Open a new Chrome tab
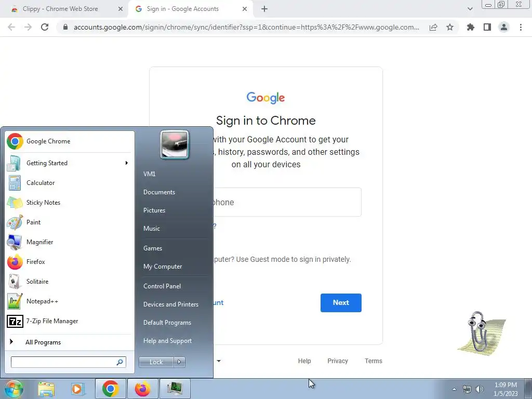The height and width of the screenshot is (399, 532). [264, 9]
